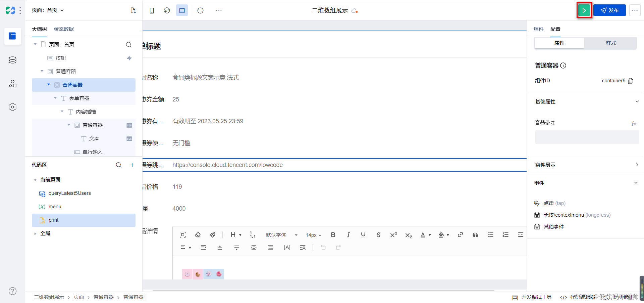This screenshot has height=303, width=644.
Task: Collapse the selected 普通容器 node
Action: pyautogui.click(x=49, y=85)
